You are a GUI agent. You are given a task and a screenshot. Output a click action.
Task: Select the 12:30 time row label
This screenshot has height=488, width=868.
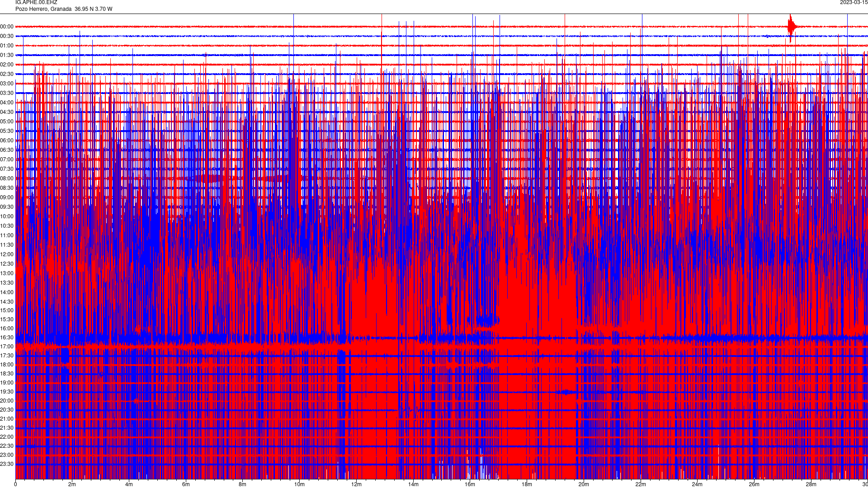(7, 264)
